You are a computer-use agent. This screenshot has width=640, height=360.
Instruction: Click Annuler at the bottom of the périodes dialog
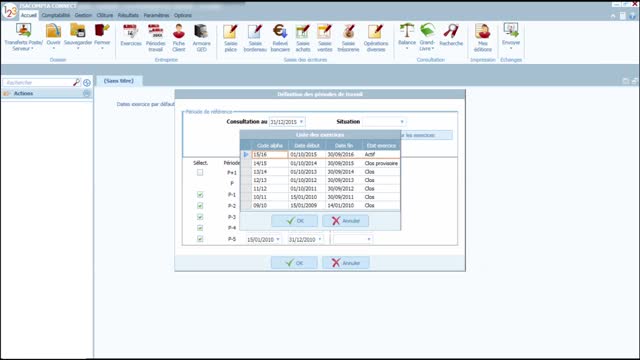click(x=345, y=263)
